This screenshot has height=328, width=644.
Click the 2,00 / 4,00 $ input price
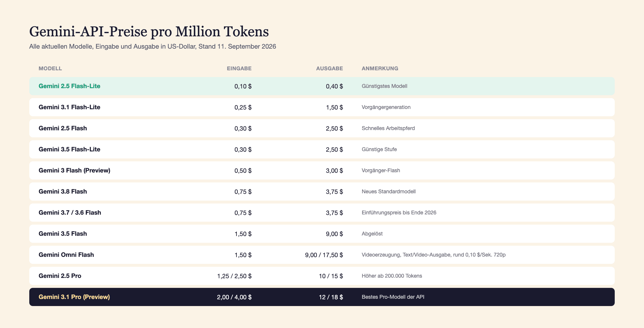(234, 297)
